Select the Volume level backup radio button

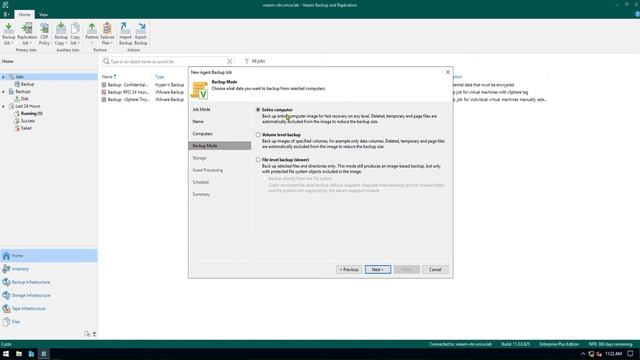[x=258, y=135]
